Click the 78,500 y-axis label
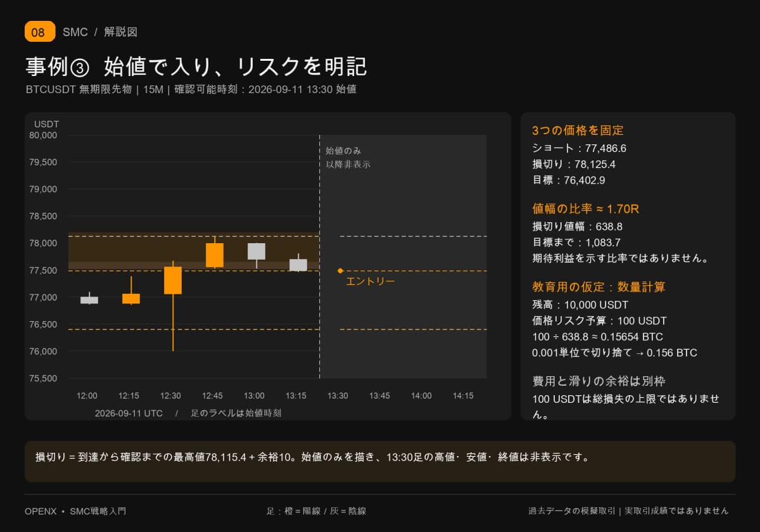Image resolution: width=760 pixels, height=532 pixels. click(x=44, y=216)
